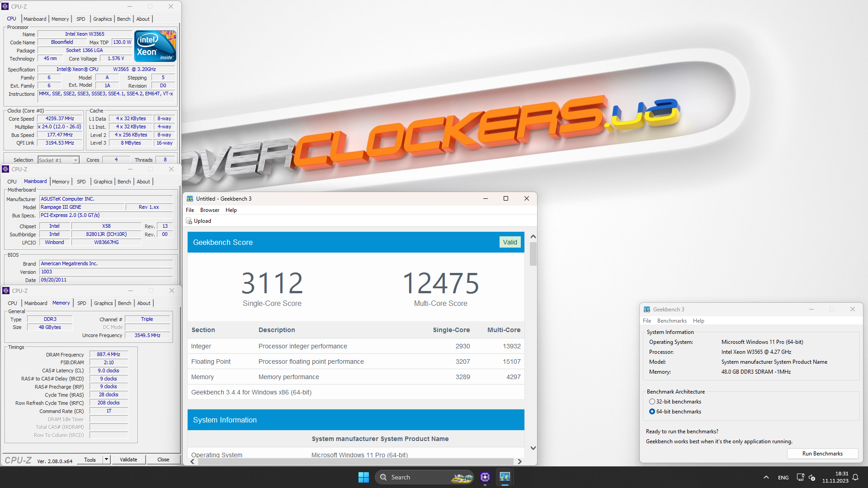Click the Geekbench taskbar icon

click(x=505, y=477)
